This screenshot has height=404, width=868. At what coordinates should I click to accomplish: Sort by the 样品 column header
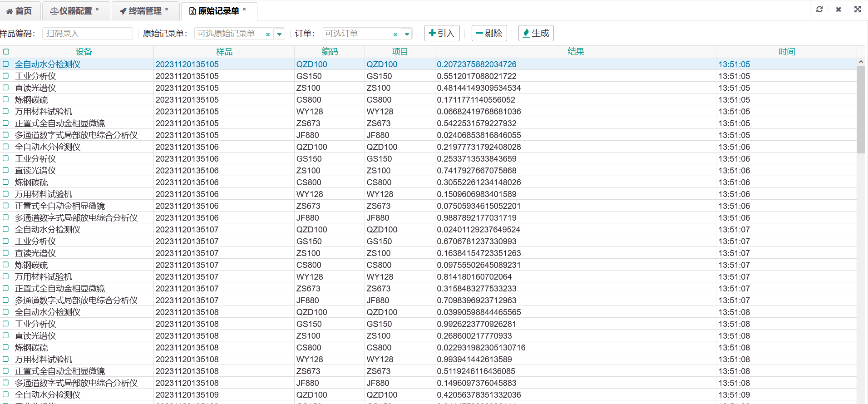pyautogui.click(x=224, y=52)
